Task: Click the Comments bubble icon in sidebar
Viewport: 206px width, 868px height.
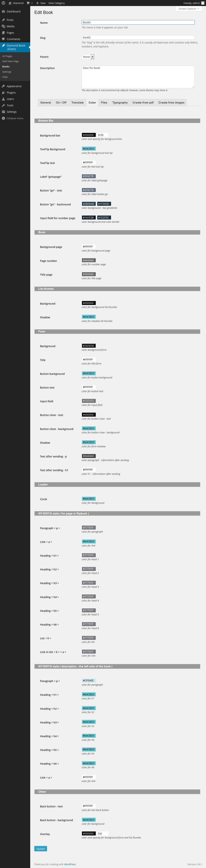Action: coord(3,39)
